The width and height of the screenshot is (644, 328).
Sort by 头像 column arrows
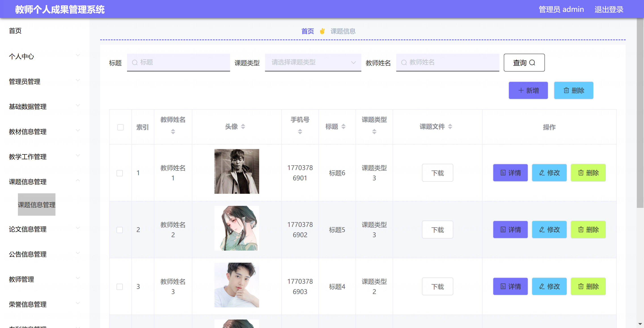(243, 127)
